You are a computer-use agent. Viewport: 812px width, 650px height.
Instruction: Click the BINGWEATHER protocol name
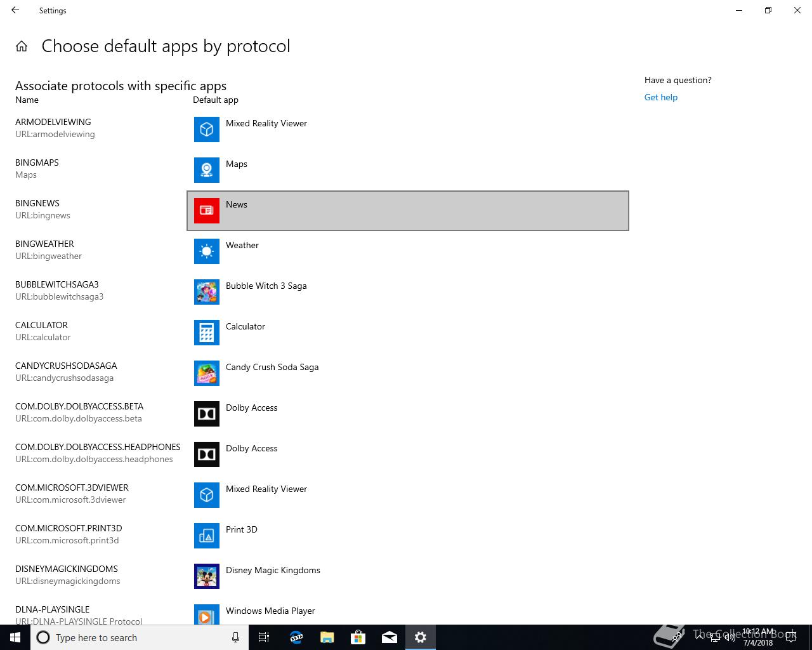coord(44,244)
